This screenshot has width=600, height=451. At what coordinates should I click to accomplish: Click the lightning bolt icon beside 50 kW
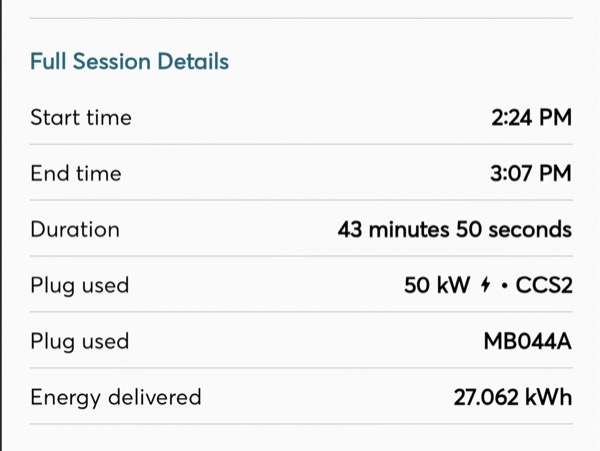coord(485,285)
